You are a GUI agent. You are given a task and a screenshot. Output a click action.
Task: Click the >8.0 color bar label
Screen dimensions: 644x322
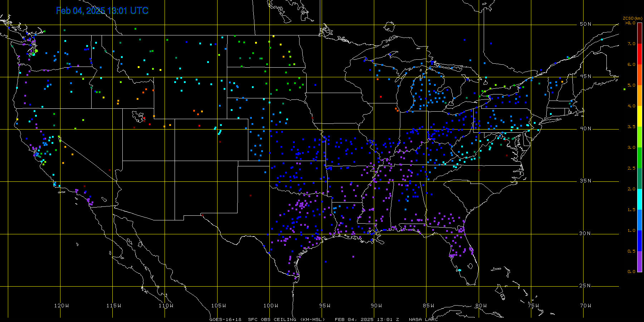[630, 23]
